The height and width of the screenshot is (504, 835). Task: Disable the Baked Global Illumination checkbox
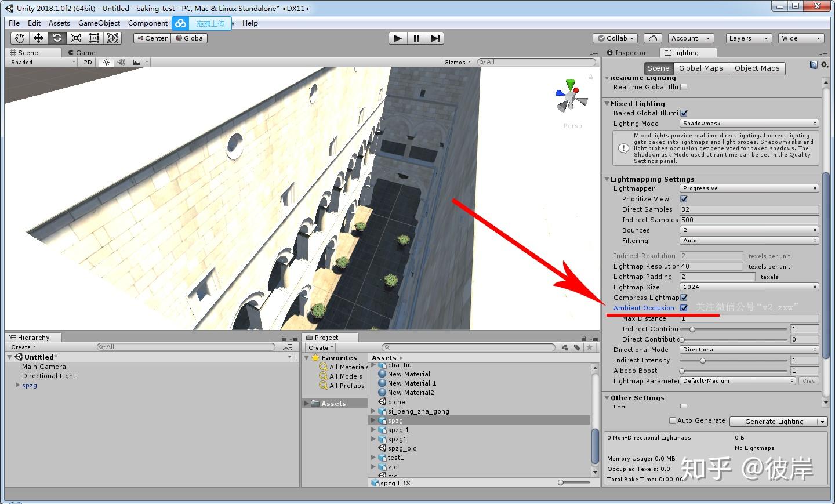[684, 113]
